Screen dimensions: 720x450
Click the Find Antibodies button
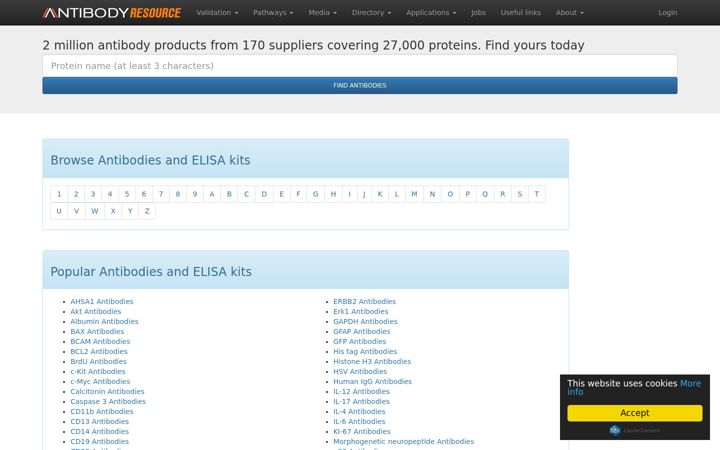360,85
